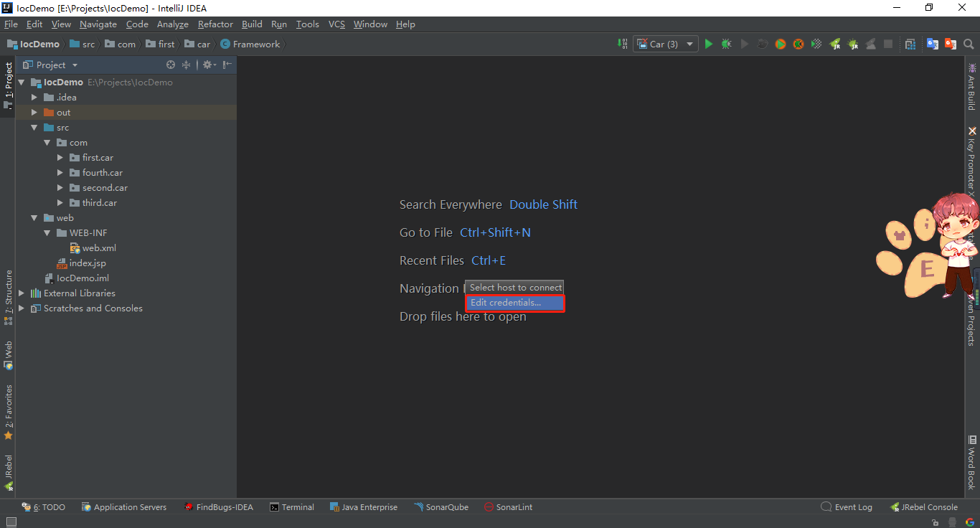Select Edit credentials... popup item

pyautogui.click(x=515, y=303)
